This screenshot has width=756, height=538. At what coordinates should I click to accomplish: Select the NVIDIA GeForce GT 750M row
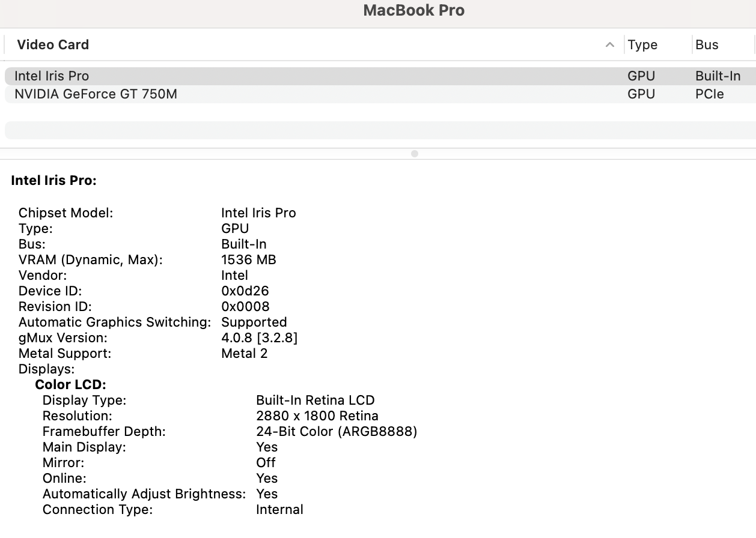[x=96, y=94]
